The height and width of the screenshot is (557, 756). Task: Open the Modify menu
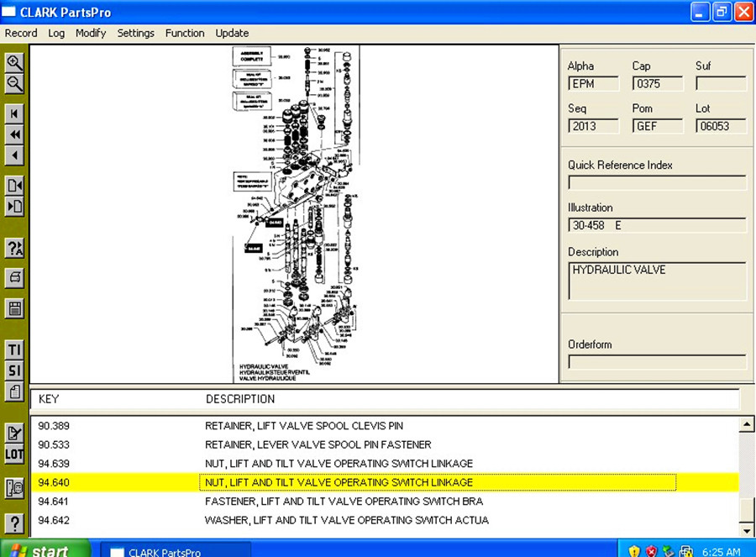pyautogui.click(x=91, y=33)
